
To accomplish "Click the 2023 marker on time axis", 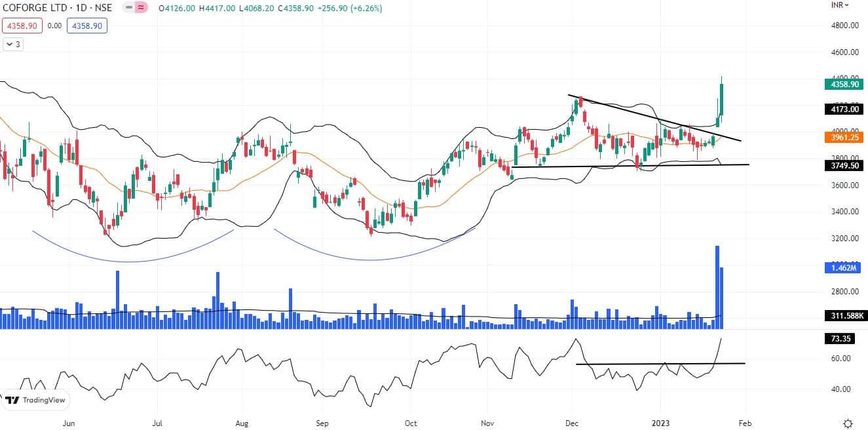I will [x=660, y=423].
